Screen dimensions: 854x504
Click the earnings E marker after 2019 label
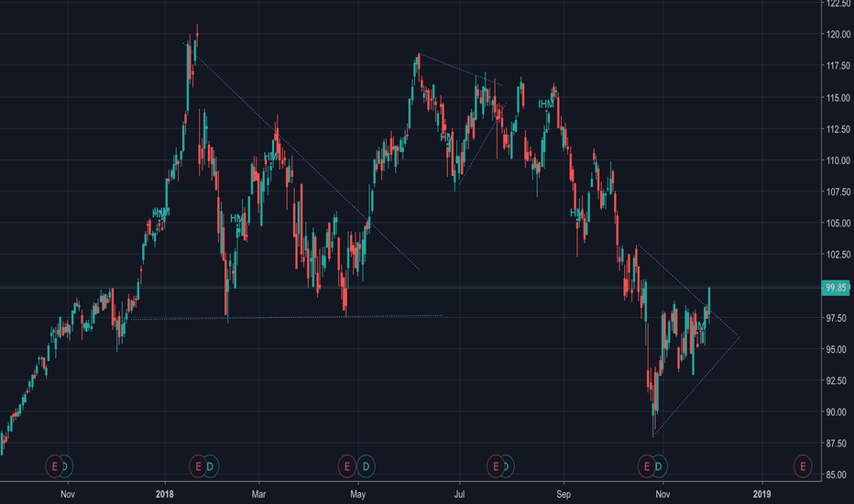(x=803, y=466)
